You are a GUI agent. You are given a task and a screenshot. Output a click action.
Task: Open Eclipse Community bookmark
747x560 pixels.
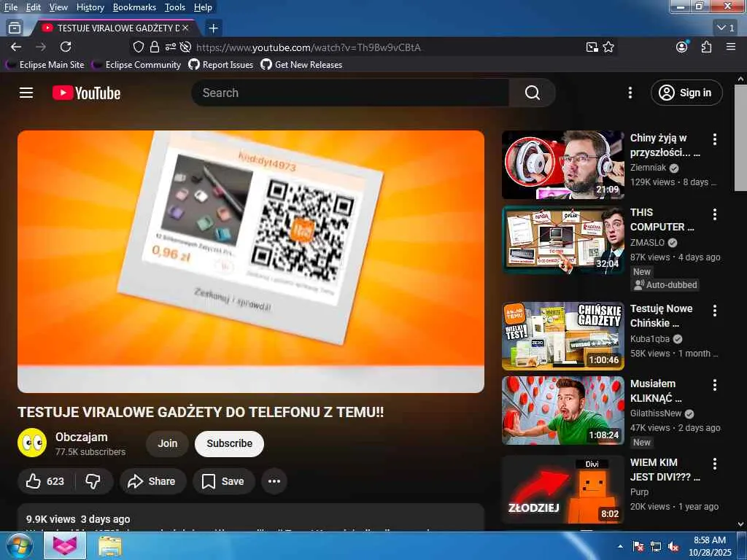pos(137,65)
